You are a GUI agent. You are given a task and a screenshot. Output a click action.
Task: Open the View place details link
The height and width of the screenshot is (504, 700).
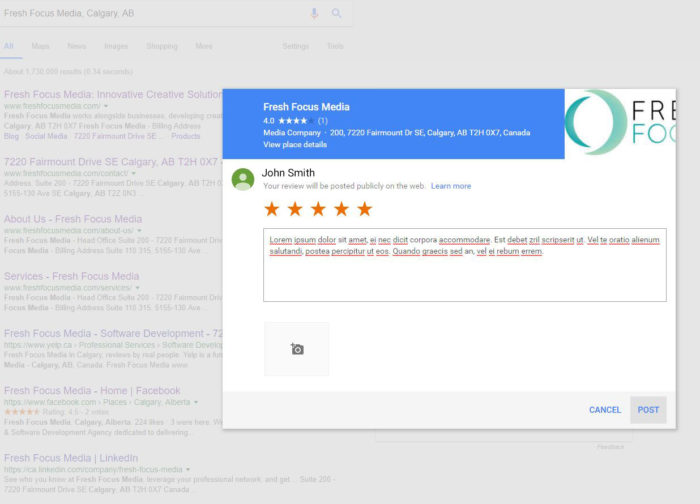click(x=295, y=145)
